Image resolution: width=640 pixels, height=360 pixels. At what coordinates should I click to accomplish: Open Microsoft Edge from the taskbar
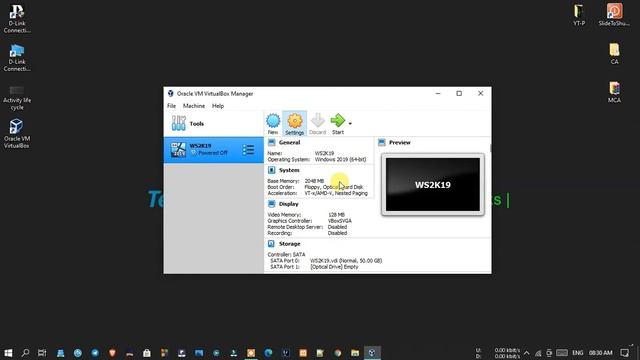[x=268, y=353]
